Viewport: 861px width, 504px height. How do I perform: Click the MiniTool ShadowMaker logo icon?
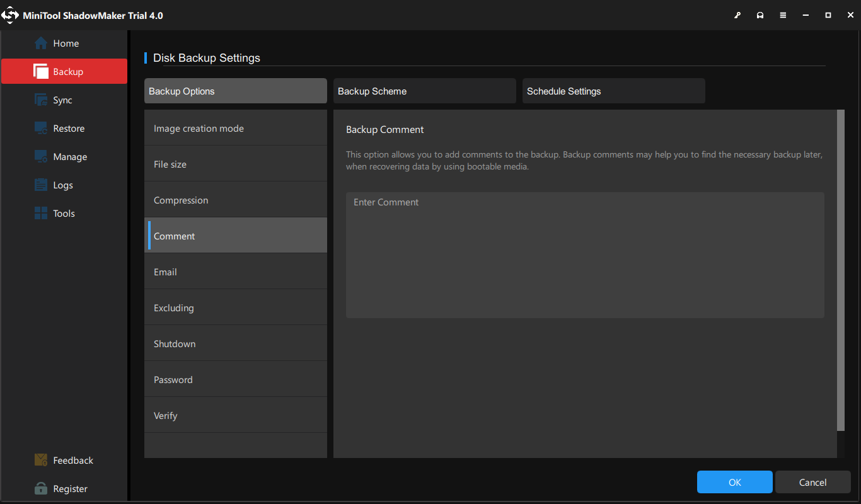(11, 15)
